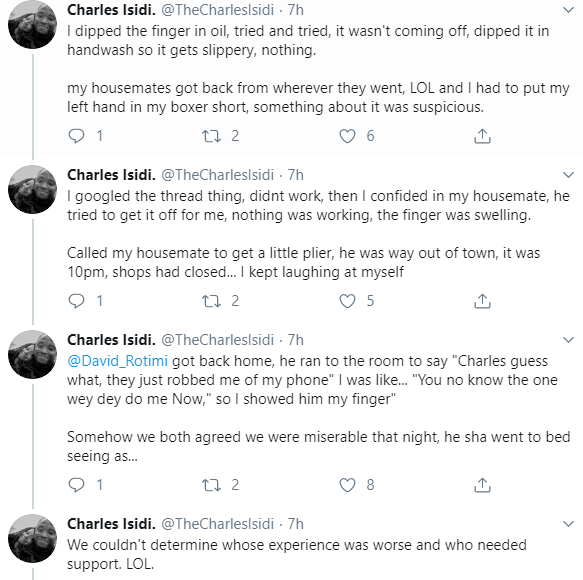
Task: Share the tweet about the boxer short
Action: (x=482, y=136)
